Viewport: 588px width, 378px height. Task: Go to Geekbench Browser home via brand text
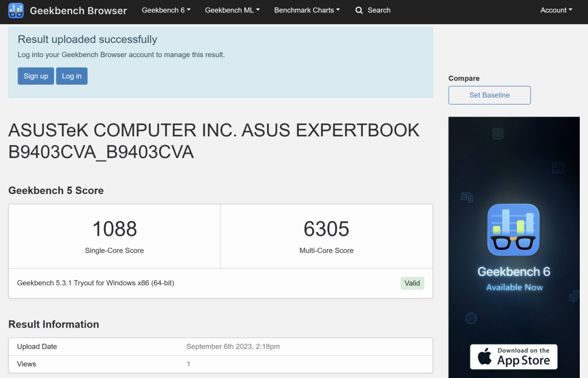coord(78,11)
